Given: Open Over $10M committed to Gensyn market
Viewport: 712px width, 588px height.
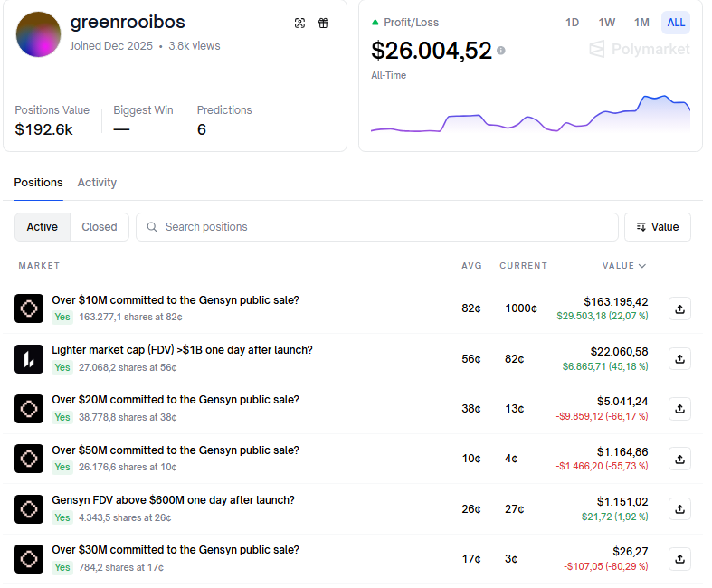Looking at the screenshot, I should pos(176,300).
